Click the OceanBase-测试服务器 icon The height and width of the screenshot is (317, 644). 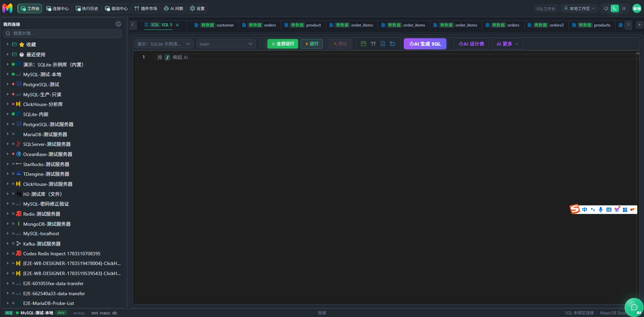tap(19, 154)
